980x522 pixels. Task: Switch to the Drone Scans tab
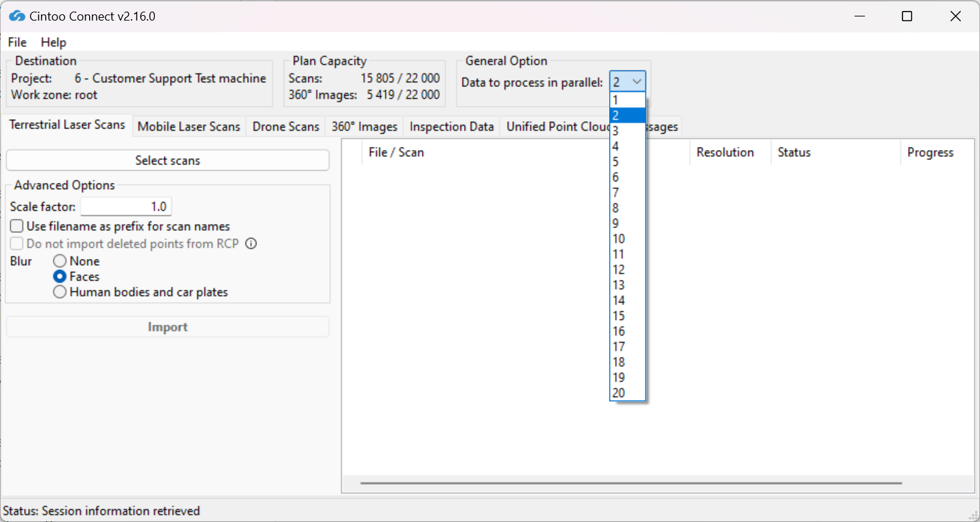[286, 127]
